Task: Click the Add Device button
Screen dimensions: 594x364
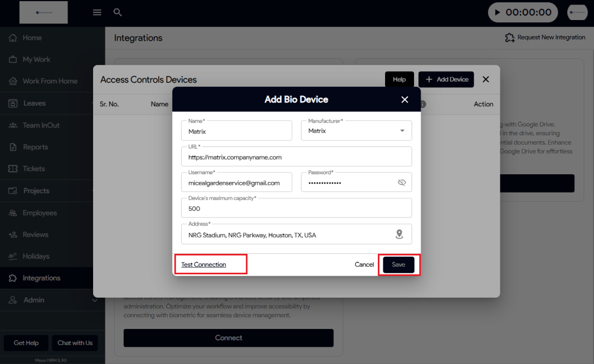Action: 446,80
